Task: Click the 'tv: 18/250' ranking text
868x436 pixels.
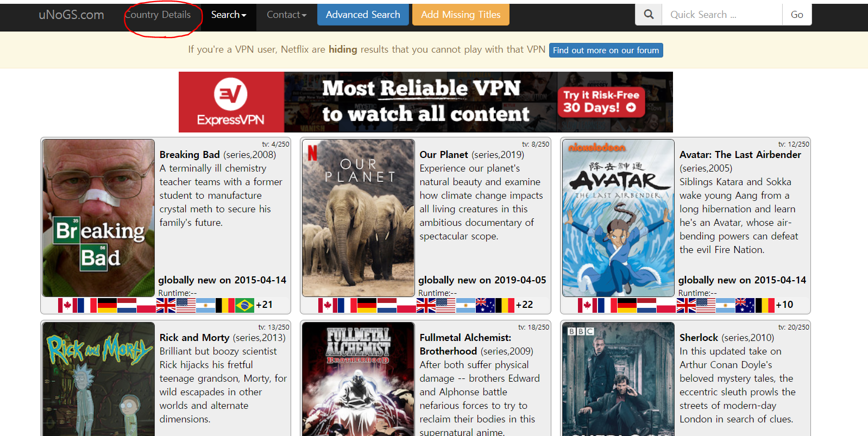Action: 534,327
